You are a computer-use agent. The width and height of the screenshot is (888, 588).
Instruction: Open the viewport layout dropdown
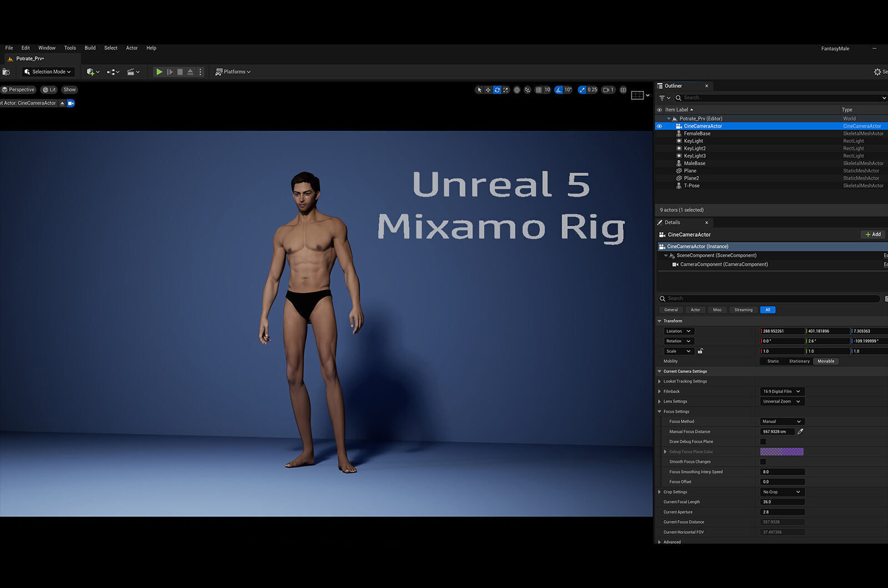640,95
